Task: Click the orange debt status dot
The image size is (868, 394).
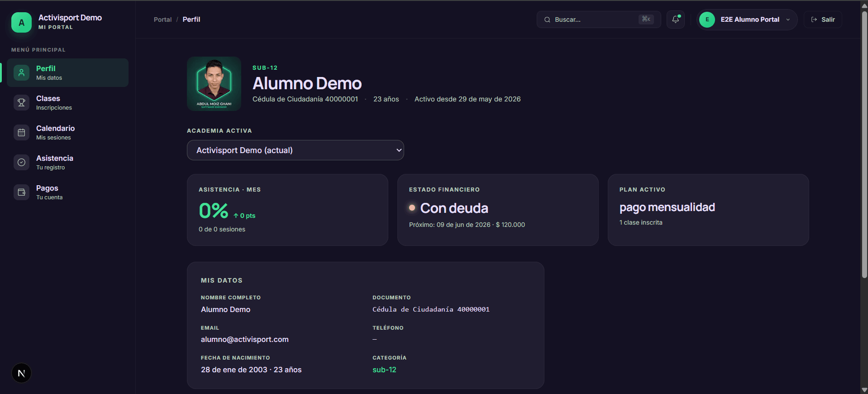Action: click(x=412, y=207)
